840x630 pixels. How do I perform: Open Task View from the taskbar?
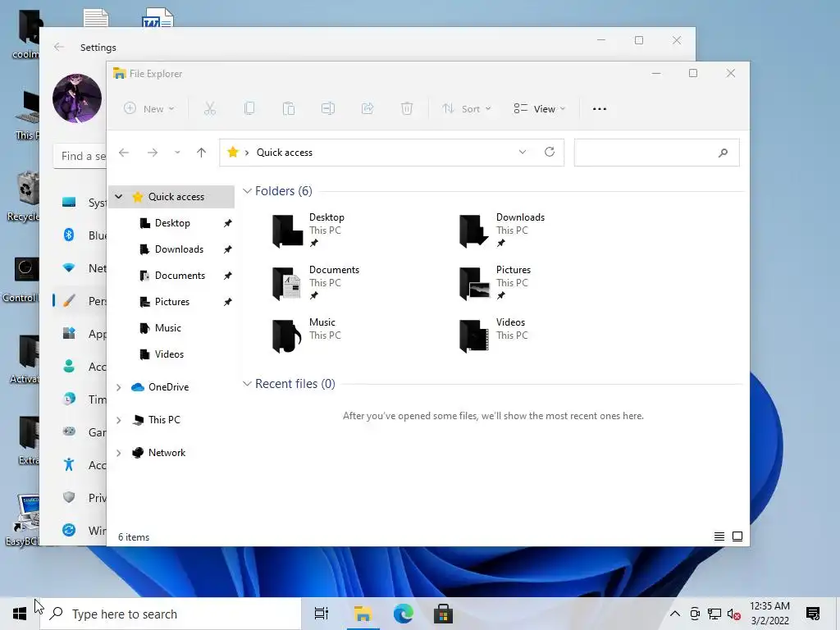pyautogui.click(x=322, y=614)
